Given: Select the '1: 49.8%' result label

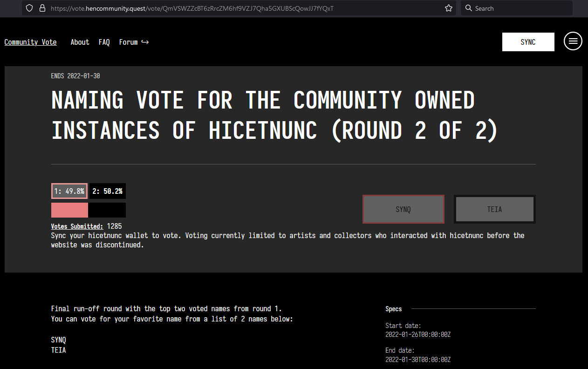Looking at the screenshot, I should click(x=69, y=191).
